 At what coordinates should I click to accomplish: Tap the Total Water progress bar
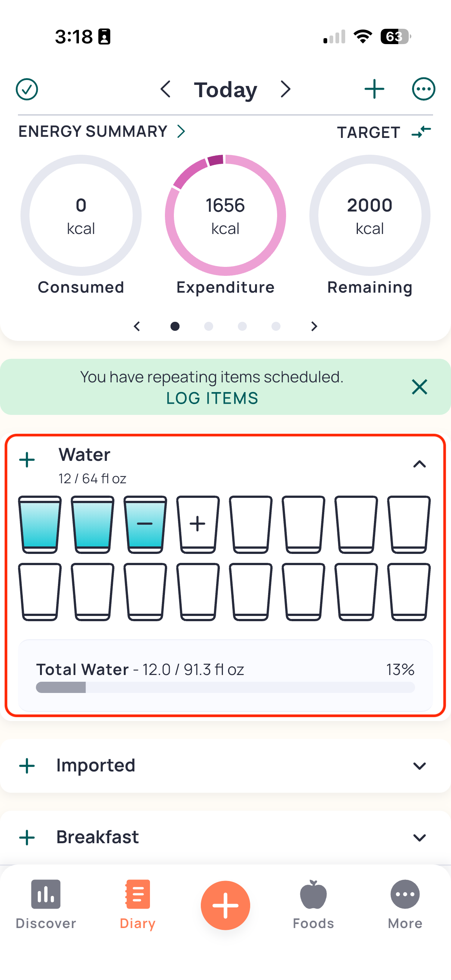coord(225,687)
